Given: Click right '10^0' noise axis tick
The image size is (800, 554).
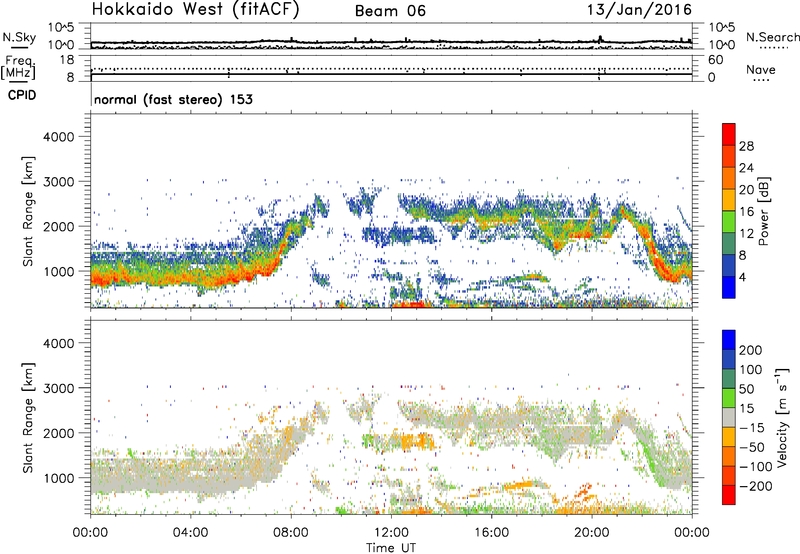Looking at the screenshot, I should [x=722, y=45].
